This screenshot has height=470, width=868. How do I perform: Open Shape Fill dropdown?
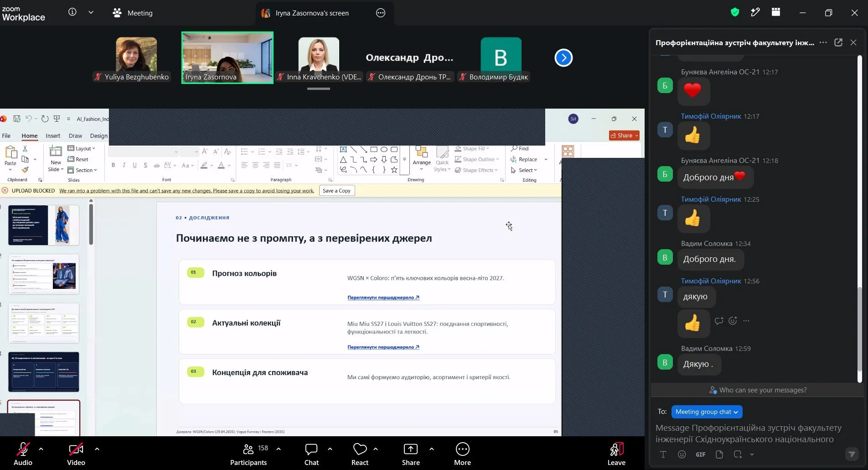click(x=472, y=148)
